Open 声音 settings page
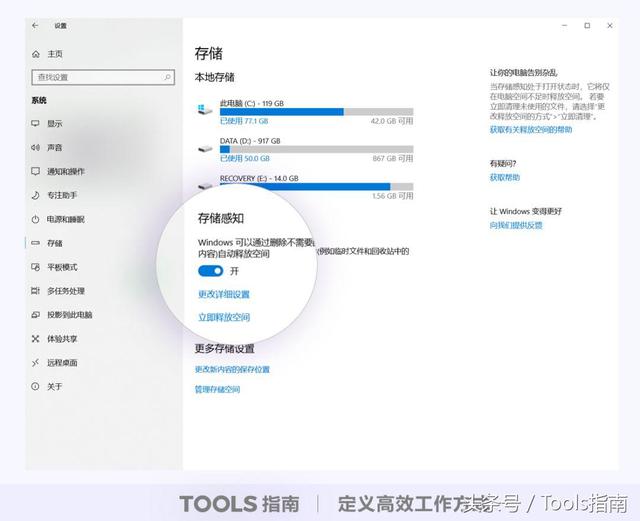 pos(55,147)
